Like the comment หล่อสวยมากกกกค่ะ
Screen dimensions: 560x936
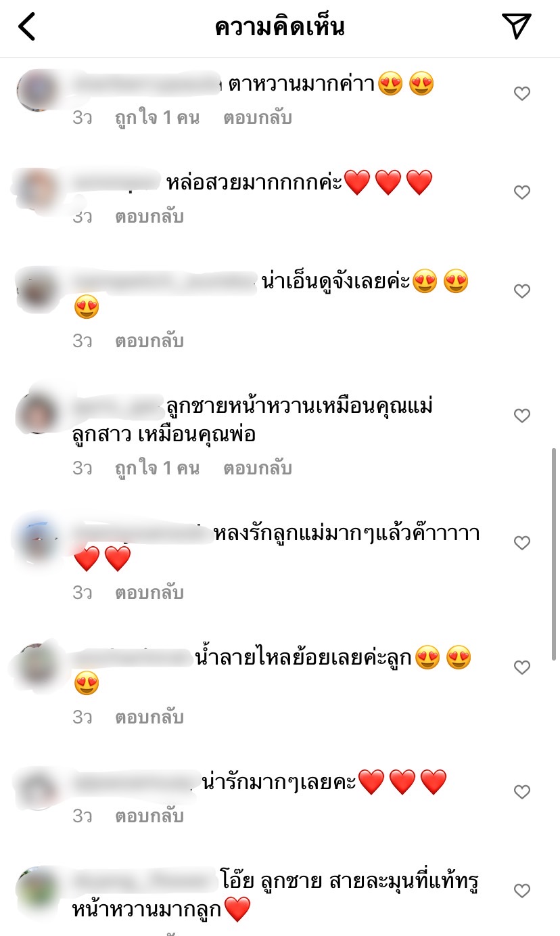pos(522,193)
